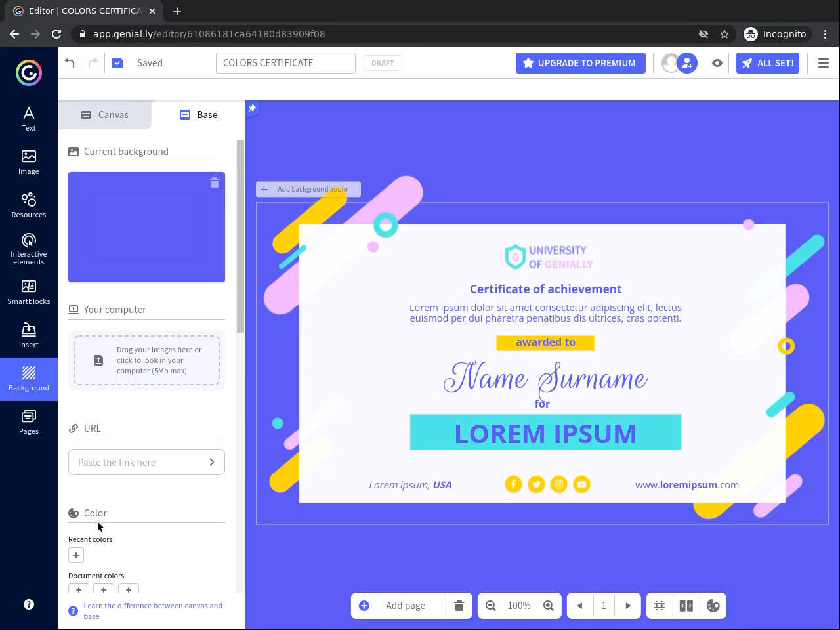This screenshot has height=630, width=840.
Task: Open the color palette icon in bottom bar
Action: click(713, 606)
